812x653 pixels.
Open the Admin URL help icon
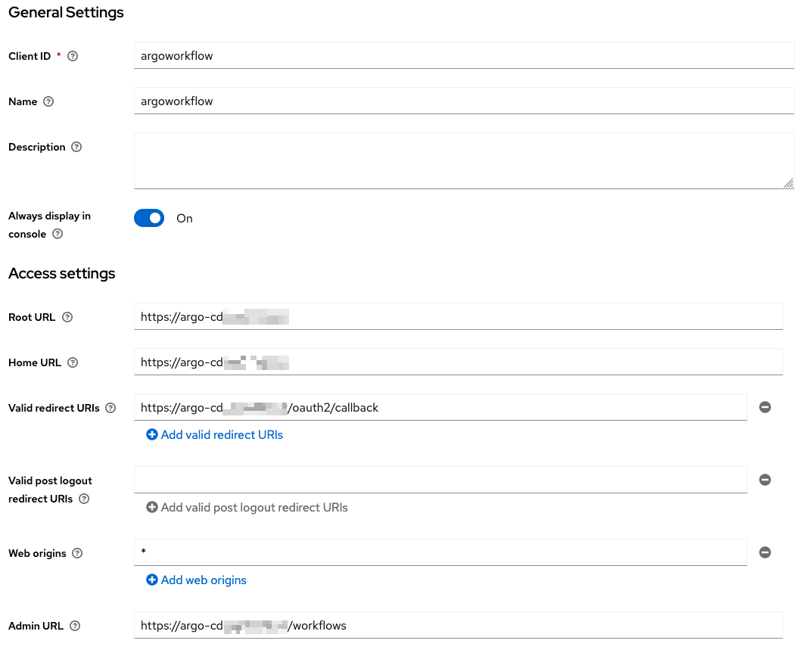pos(75,626)
